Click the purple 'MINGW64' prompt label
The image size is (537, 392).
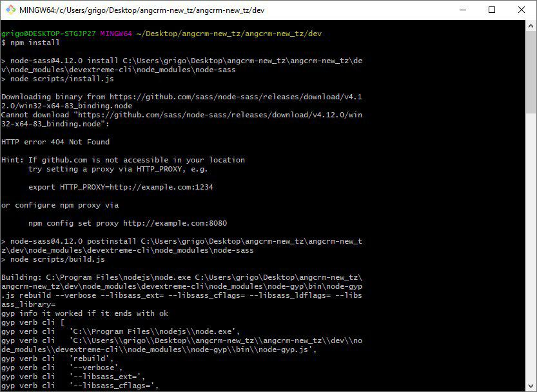coord(116,34)
